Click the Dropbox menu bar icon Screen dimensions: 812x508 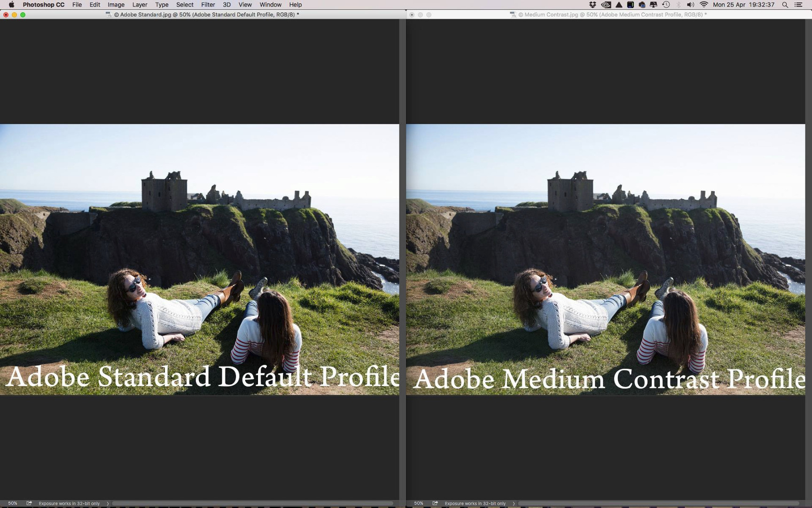pos(593,5)
